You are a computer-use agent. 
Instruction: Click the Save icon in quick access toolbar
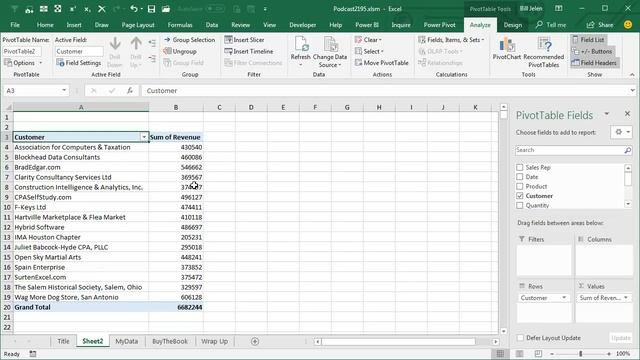(x=151, y=9)
